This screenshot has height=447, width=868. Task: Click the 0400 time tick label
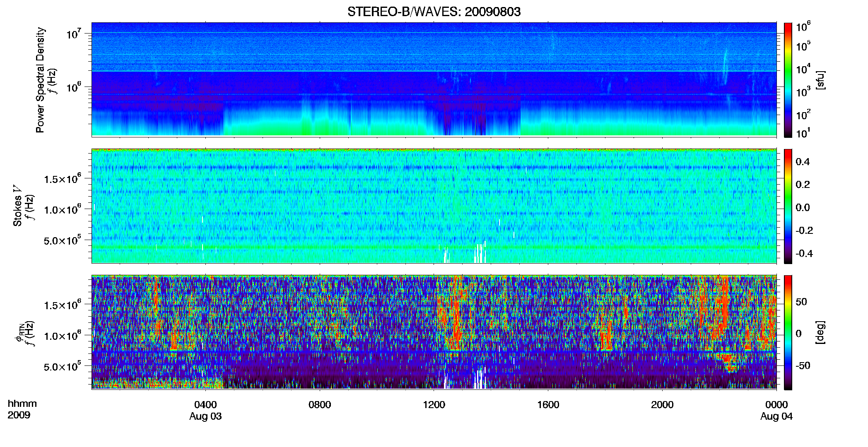click(x=205, y=405)
